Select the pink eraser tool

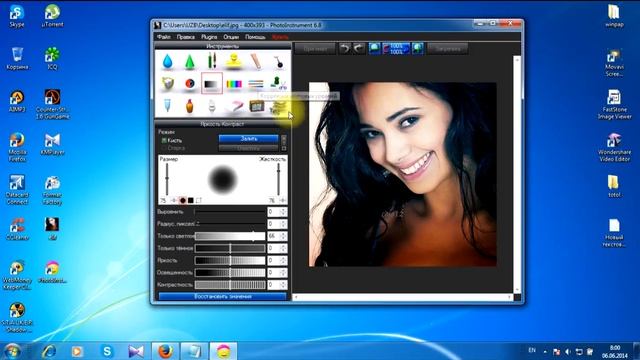(x=235, y=106)
